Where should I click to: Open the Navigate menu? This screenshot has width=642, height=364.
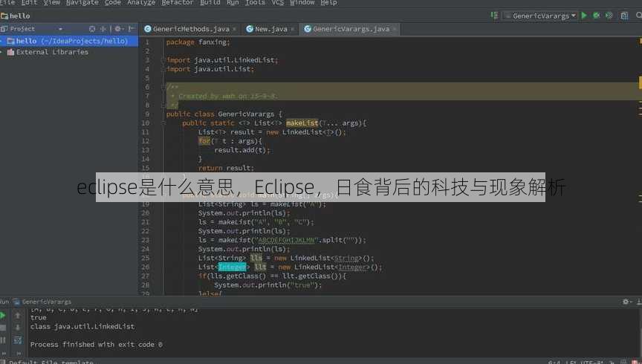[x=82, y=3]
